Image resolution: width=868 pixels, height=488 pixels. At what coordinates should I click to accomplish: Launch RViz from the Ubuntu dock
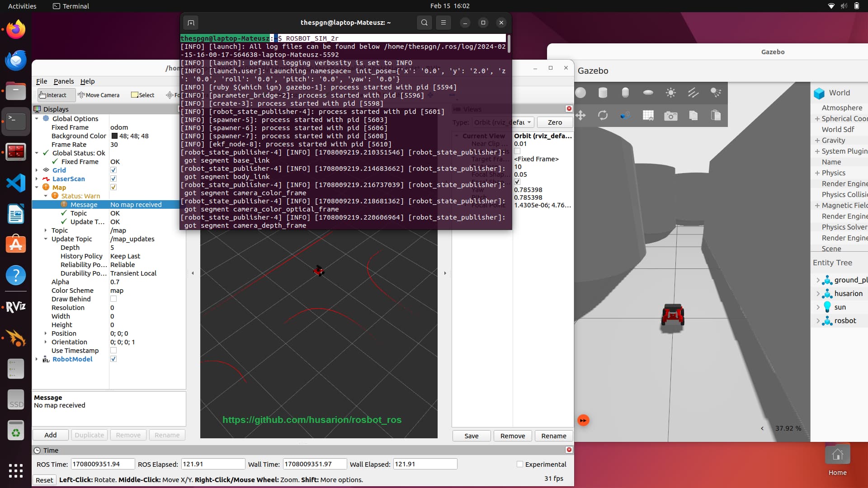(x=16, y=306)
